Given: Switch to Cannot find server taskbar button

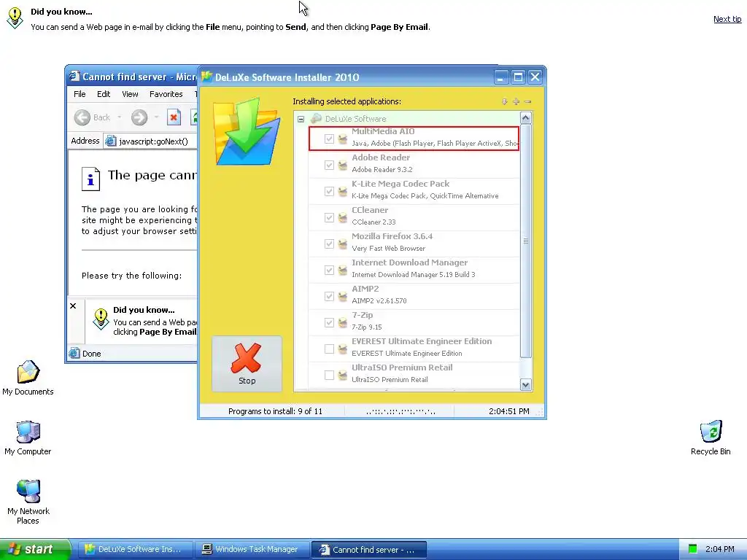Looking at the screenshot, I should pyautogui.click(x=368, y=549).
